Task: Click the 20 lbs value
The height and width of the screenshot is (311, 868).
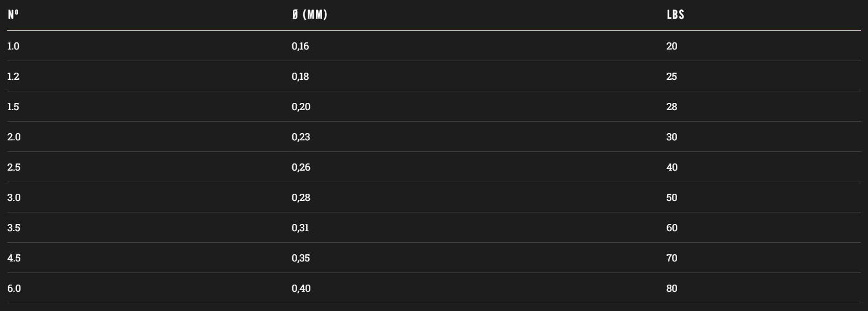Action: tap(672, 46)
